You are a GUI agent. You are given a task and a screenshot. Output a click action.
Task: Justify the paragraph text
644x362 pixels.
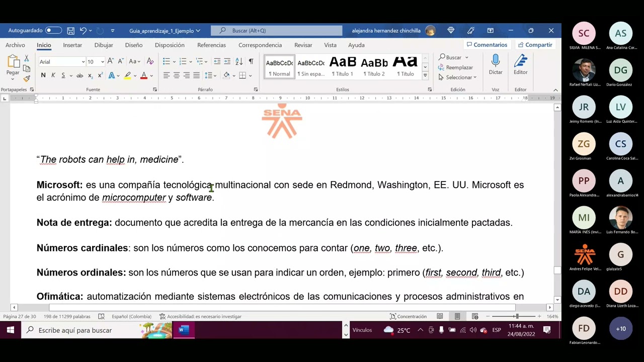point(196,75)
